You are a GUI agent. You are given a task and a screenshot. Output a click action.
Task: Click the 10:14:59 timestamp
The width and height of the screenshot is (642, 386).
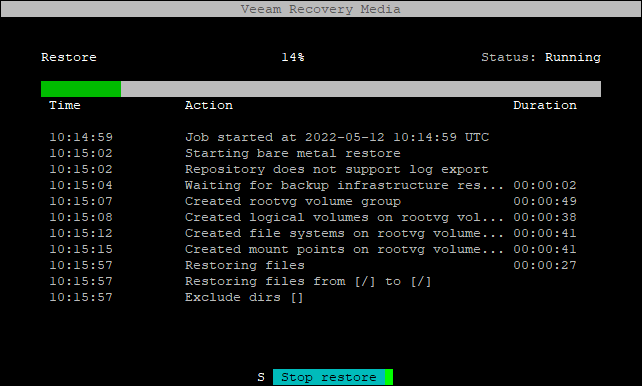[81, 137]
